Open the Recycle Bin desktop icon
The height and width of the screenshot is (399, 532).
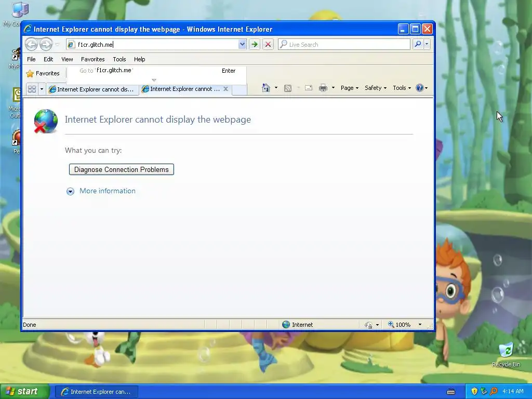pyautogui.click(x=506, y=355)
